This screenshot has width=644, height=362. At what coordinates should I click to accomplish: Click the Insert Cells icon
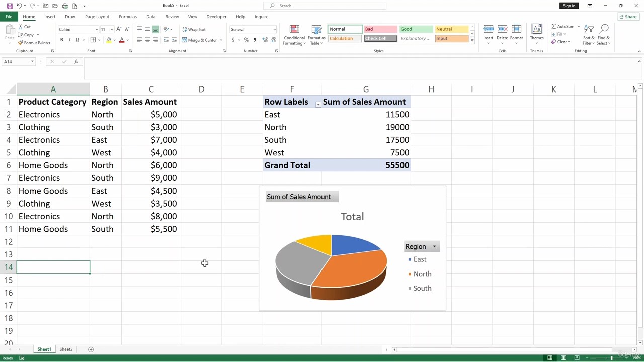click(488, 29)
